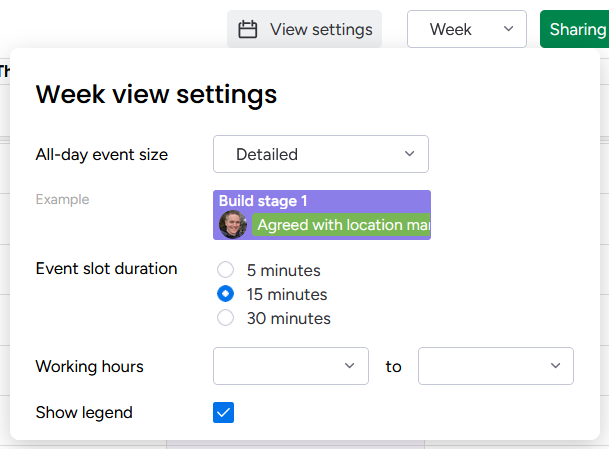
Task: Uncheck the Show legend checkbox
Action: pyautogui.click(x=224, y=412)
